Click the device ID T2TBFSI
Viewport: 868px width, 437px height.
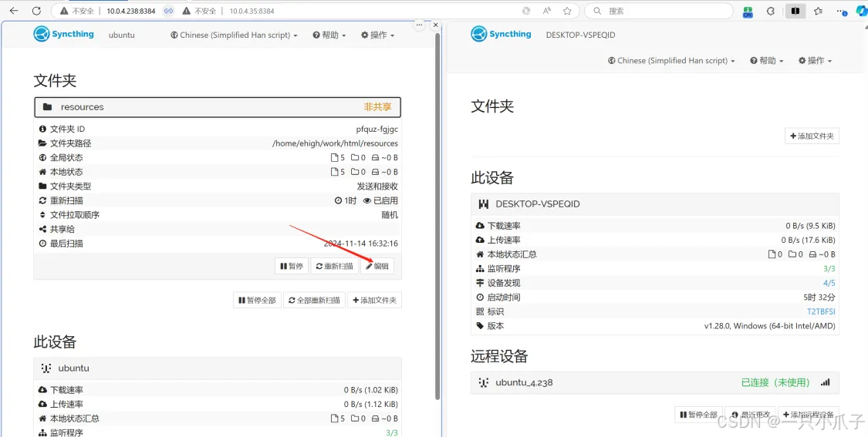(821, 311)
